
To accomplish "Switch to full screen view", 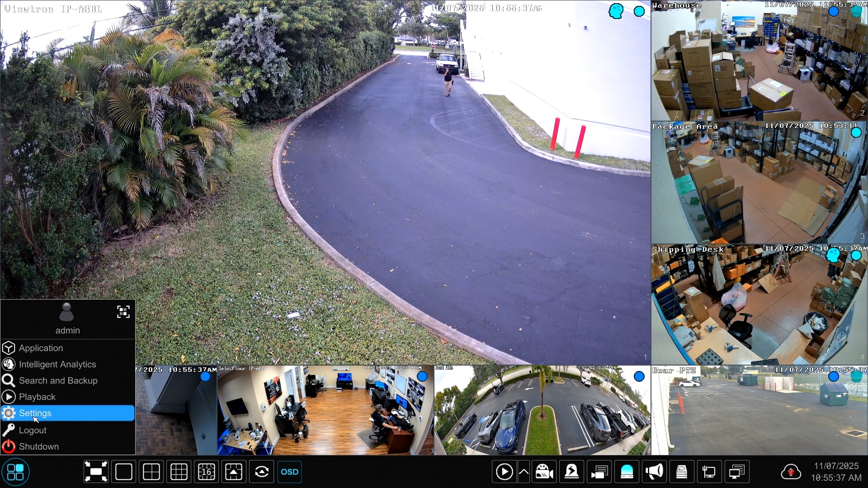I will [96, 472].
